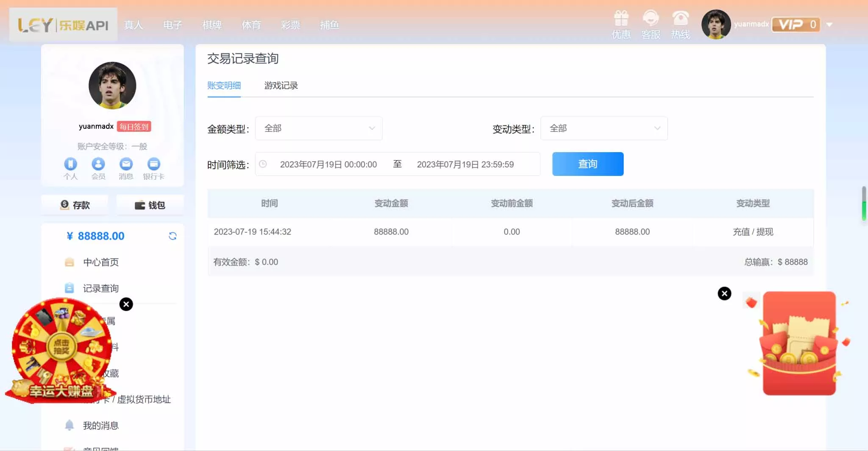Open the 优惠 promotions gift icon

tap(621, 19)
